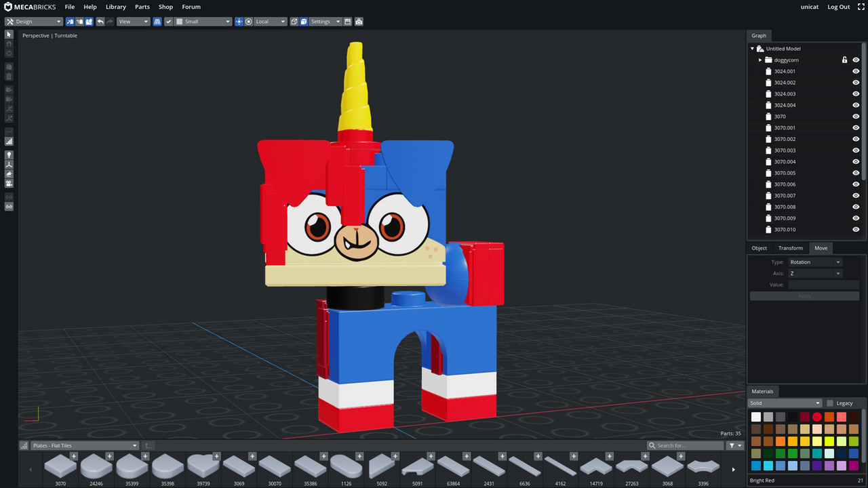The width and height of the screenshot is (868, 488).
Task: Click the circle target icon before Local
Action: coord(249,22)
